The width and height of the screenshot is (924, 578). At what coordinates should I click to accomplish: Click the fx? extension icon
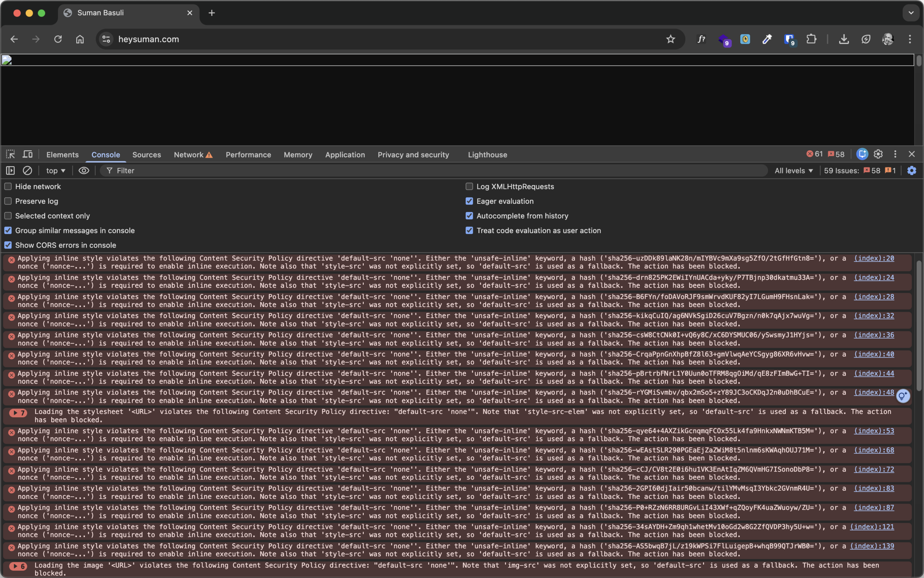pyautogui.click(x=701, y=39)
